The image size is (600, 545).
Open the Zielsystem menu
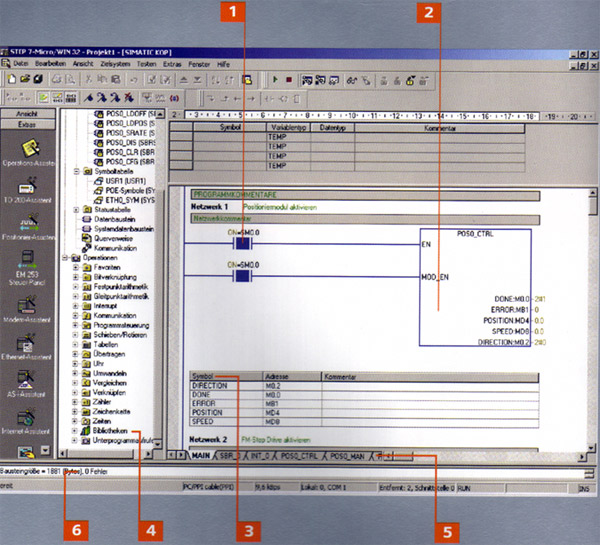(x=115, y=64)
